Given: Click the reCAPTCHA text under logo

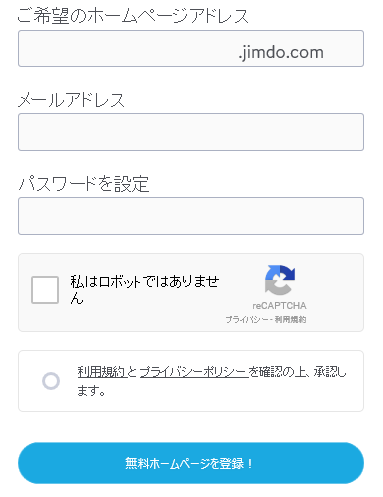Looking at the screenshot, I should coord(279,306).
